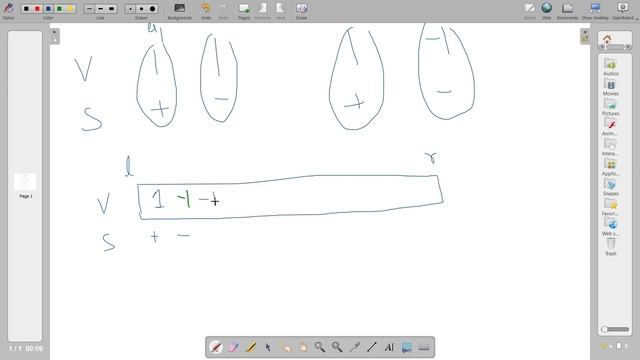Show the virtual keyboard
The height and width of the screenshot is (360, 640).
click(424, 347)
